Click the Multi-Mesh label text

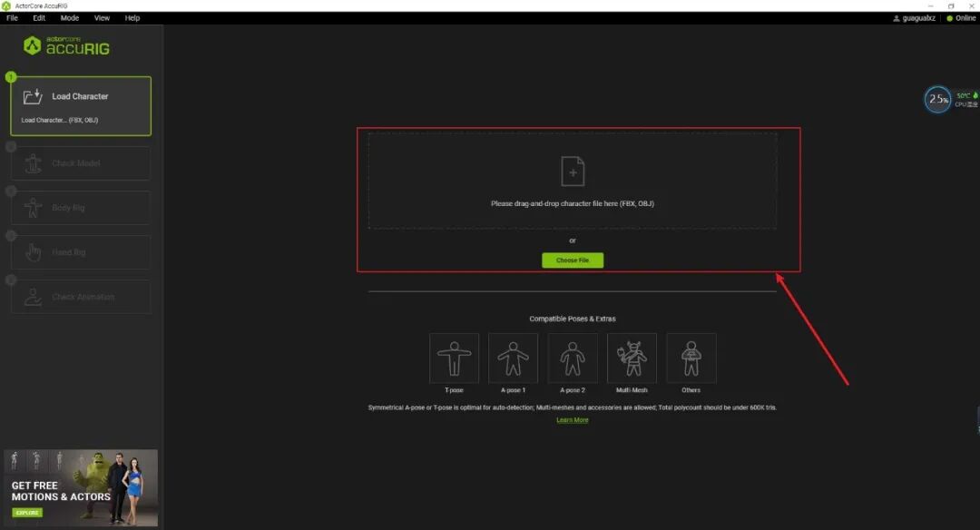(632, 390)
